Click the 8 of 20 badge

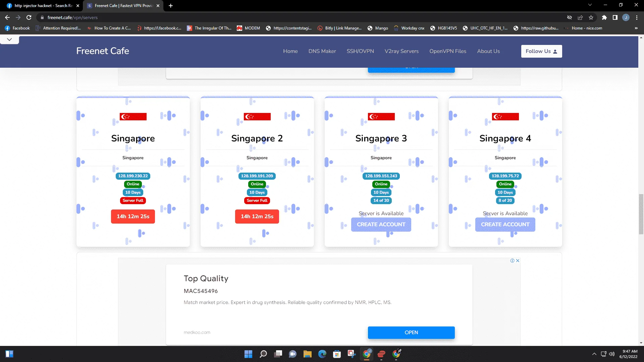coord(505,200)
